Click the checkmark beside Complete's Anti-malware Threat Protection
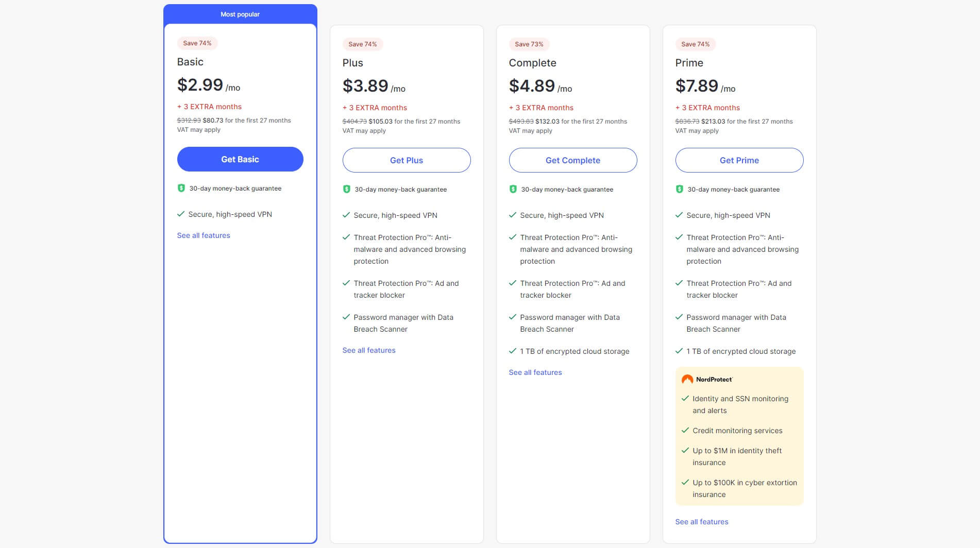980x548 pixels. [x=513, y=237]
